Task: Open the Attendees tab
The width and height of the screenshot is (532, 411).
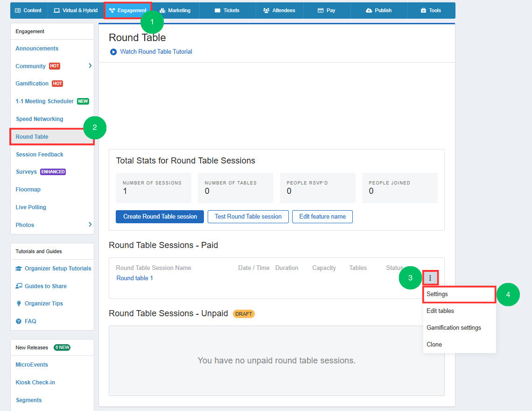Action: pos(279,11)
